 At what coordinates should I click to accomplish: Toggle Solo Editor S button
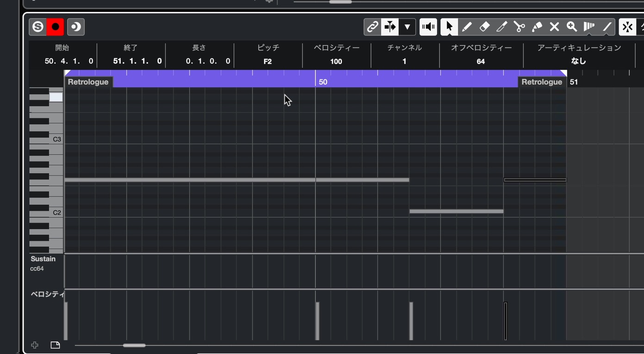(x=38, y=27)
